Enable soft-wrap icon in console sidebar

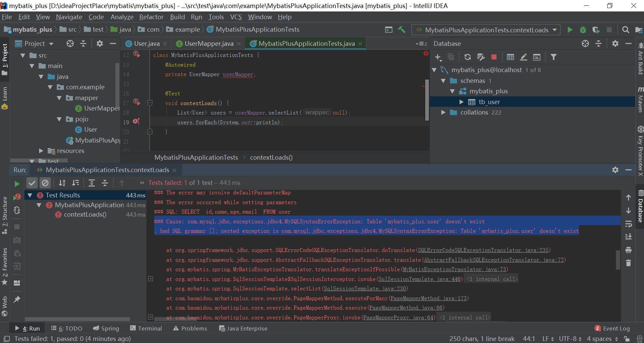click(x=628, y=224)
